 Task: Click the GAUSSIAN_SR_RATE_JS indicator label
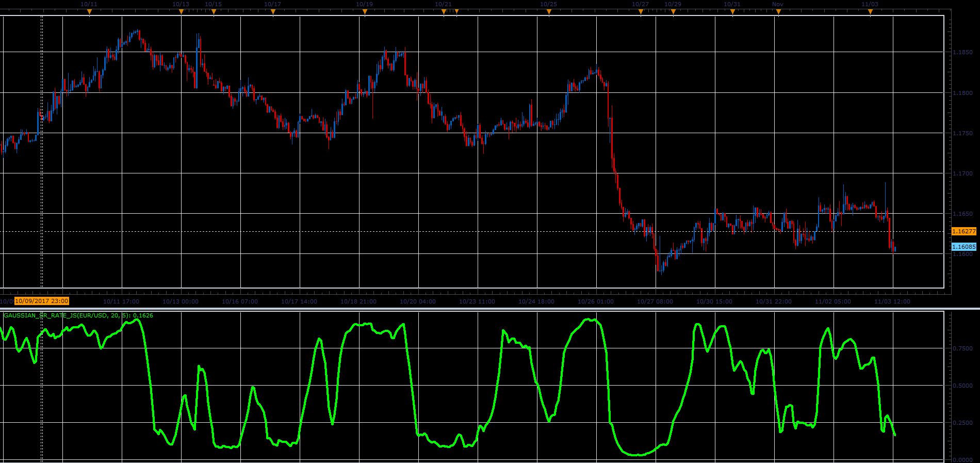click(78, 315)
